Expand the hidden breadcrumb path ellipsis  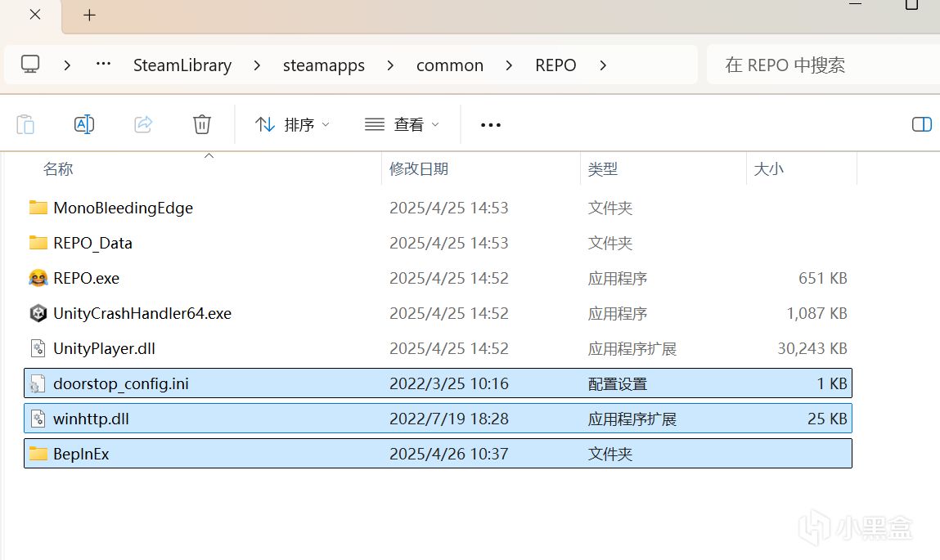(103, 64)
